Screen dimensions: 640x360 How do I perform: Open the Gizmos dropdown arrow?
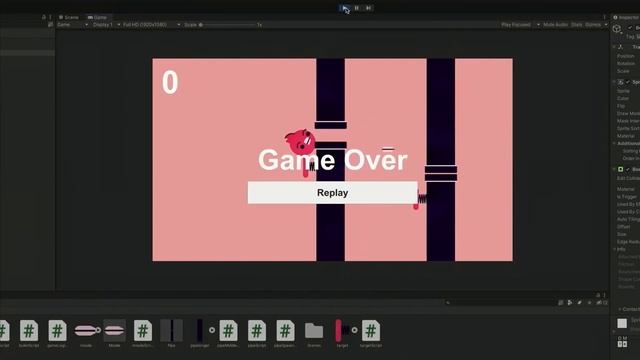click(x=606, y=25)
